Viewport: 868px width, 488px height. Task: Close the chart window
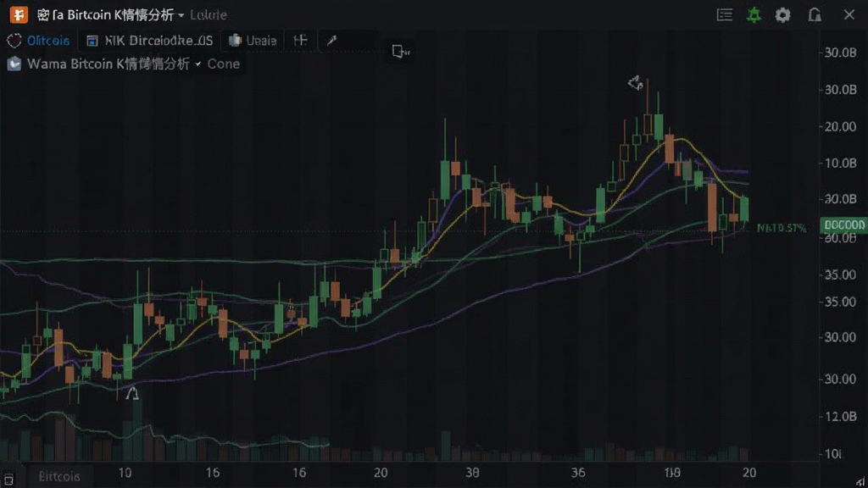click(x=849, y=15)
